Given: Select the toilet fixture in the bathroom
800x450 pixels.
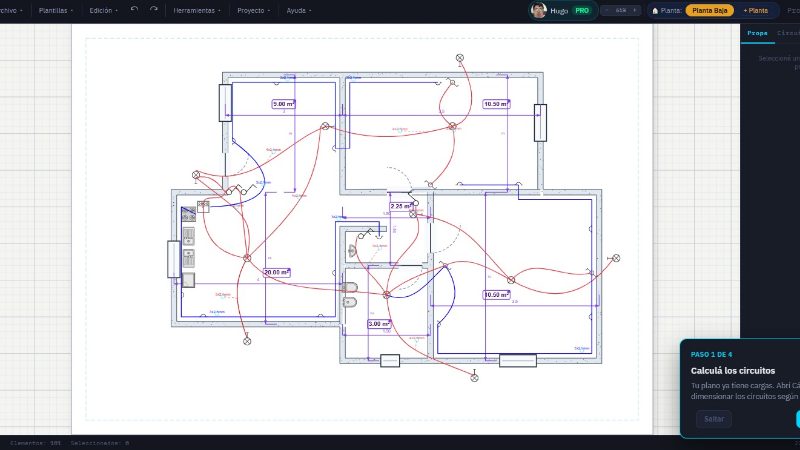Looking at the screenshot, I should click(x=349, y=287).
